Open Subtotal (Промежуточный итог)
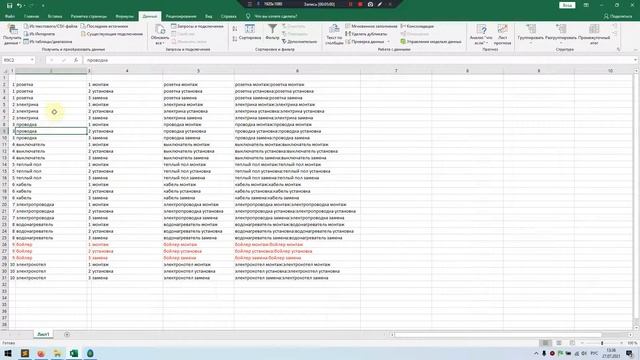The width and height of the screenshot is (640, 360). 594,35
